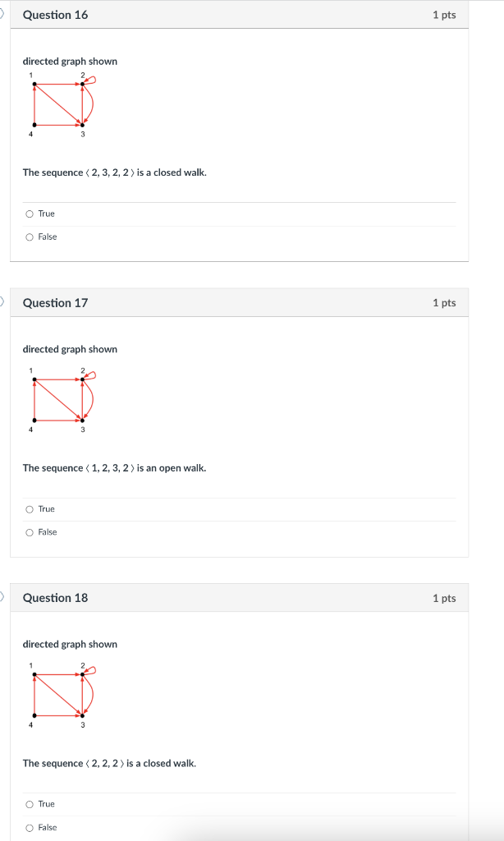Click the sequence ⟨ 2, 3, 2, 2 ⟩ text
Screen dimensions: 504x841
tap(115, 172)
